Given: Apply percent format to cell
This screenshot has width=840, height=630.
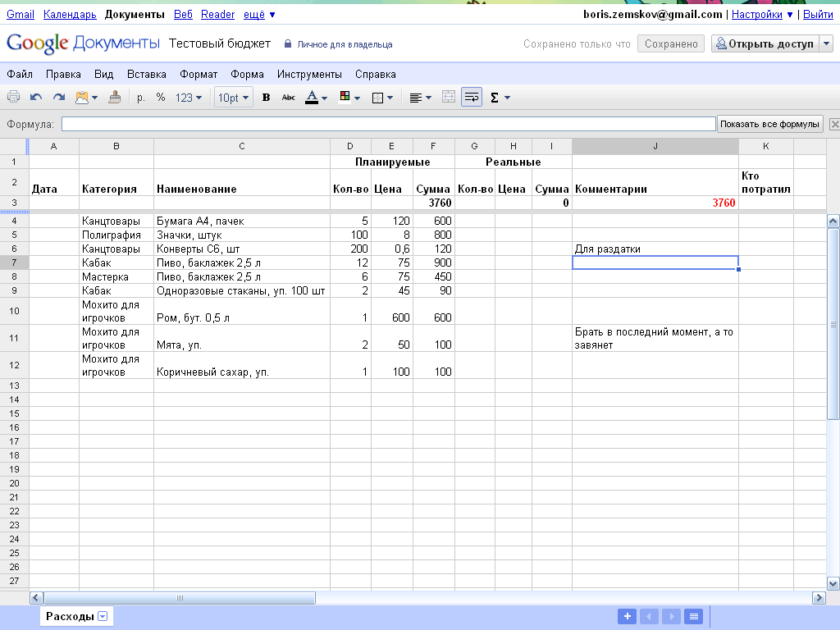Looking at the screenshot, I should pyautogui.click(x=161, y=98).
